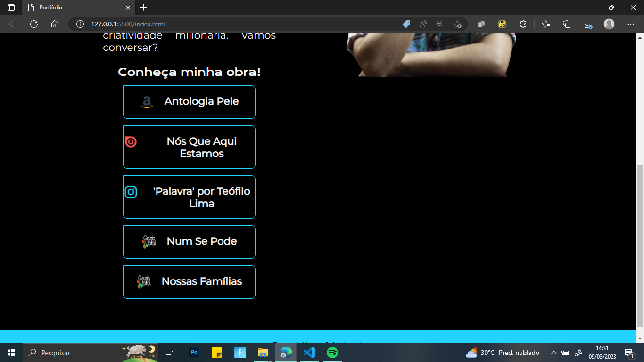
Task: Show hidden system tray icons
Action: 554,353
